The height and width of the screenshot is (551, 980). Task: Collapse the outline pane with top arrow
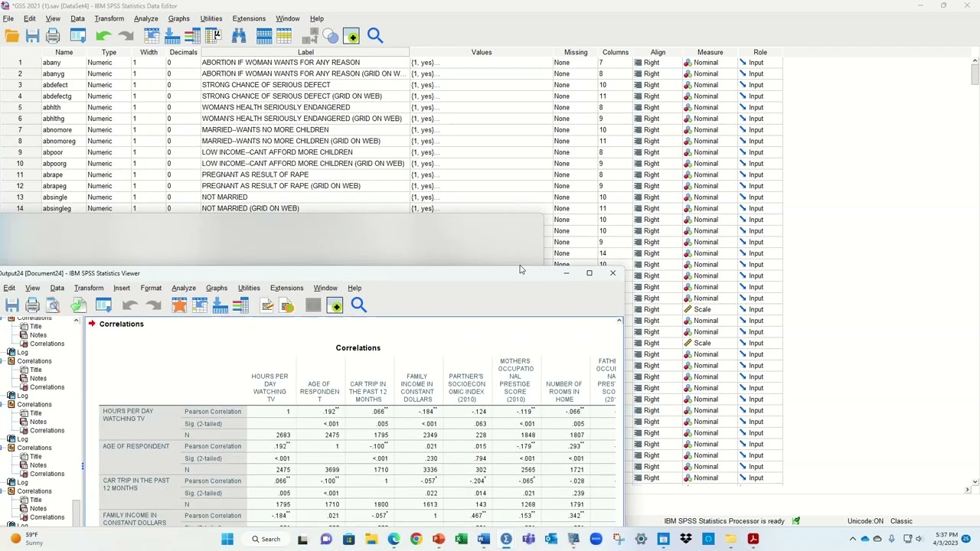pyautogui.click(x=76, y=320)
